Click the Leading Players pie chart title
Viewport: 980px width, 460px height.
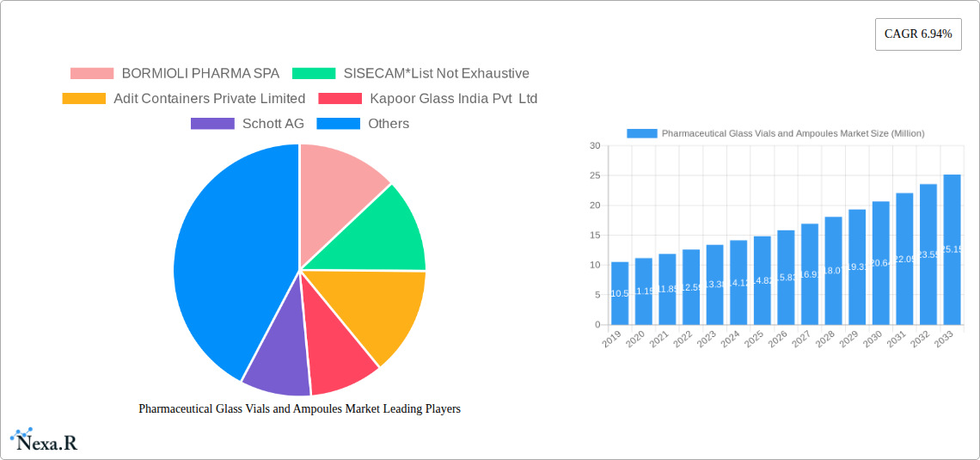[299, 409]
